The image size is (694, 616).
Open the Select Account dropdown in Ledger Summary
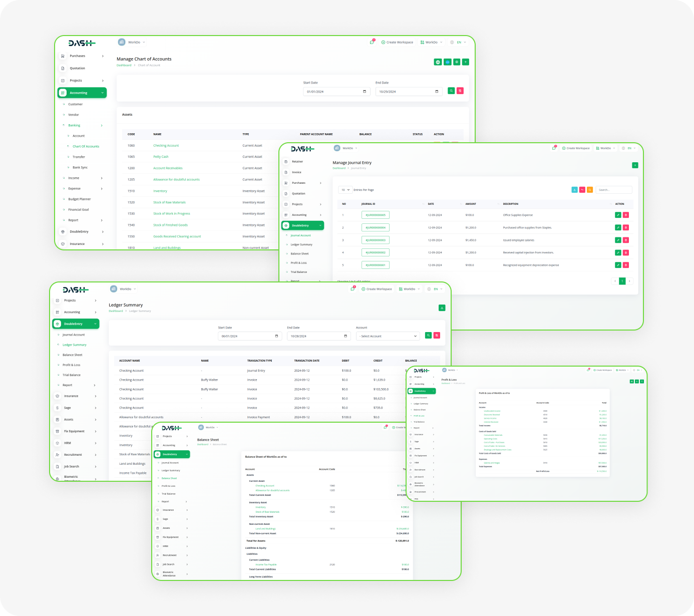pyautogui.click(x=388, y=336)
